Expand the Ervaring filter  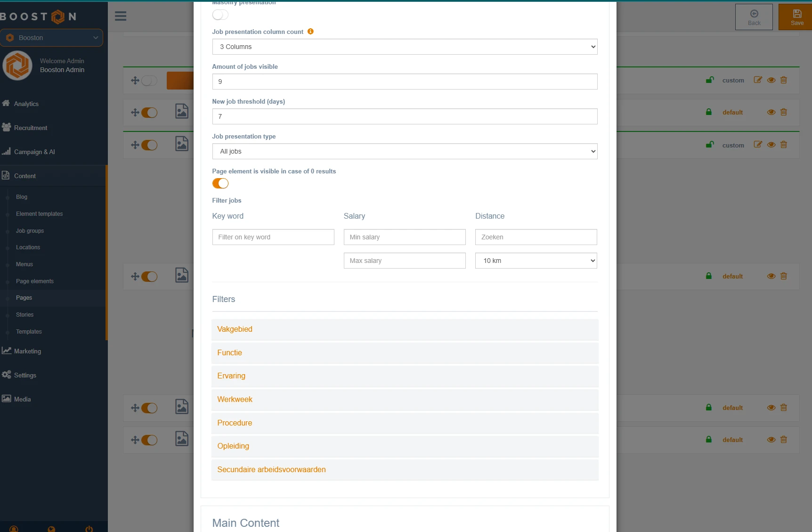click(x=405, y=376)
